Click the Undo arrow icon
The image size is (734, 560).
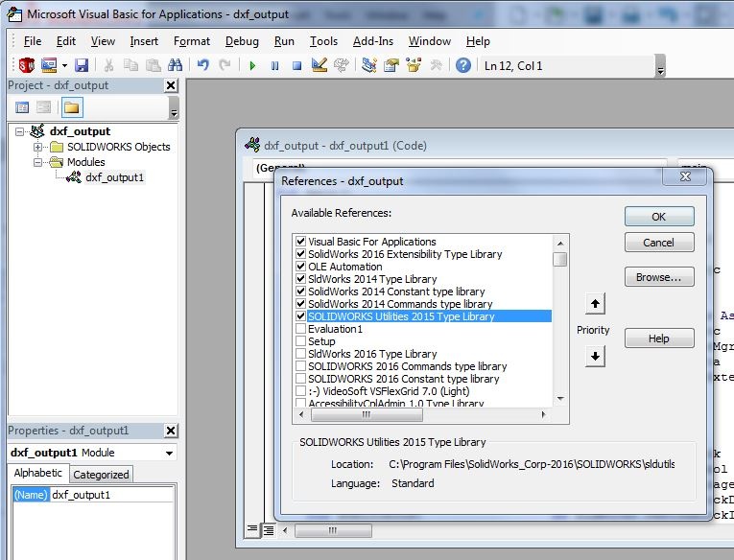coord(202,65)
